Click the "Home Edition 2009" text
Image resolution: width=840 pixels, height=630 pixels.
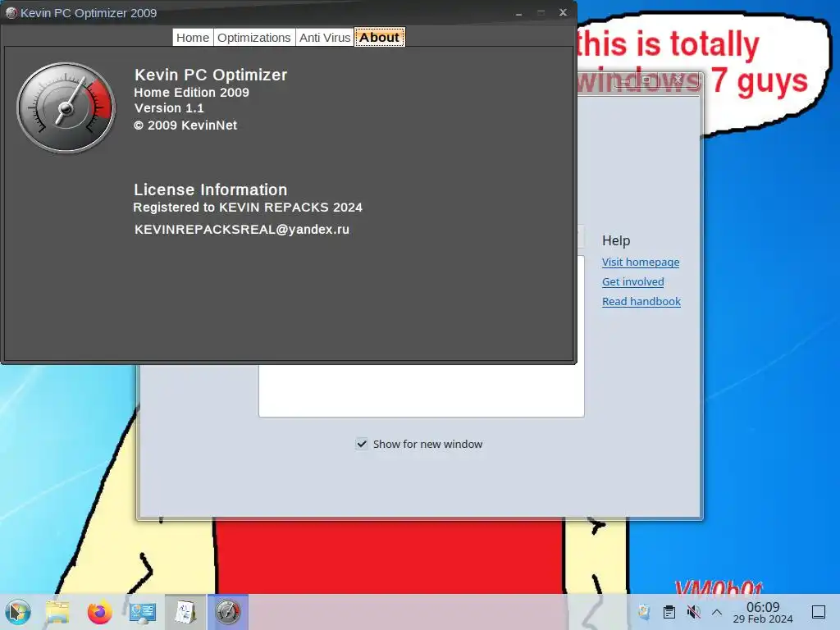pos(191,92)
